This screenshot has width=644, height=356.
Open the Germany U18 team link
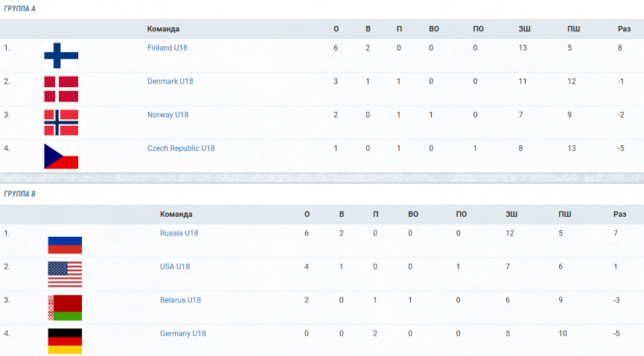182,334
